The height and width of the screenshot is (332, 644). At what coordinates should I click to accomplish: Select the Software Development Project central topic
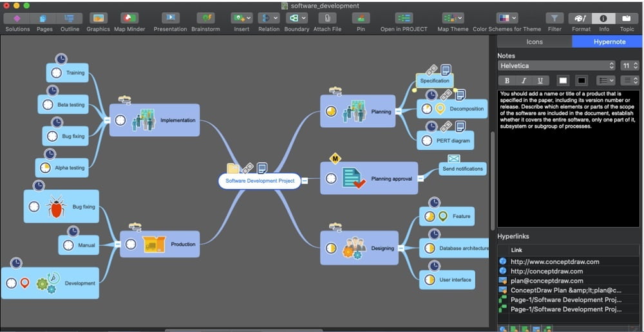click(x=260, y=181)
